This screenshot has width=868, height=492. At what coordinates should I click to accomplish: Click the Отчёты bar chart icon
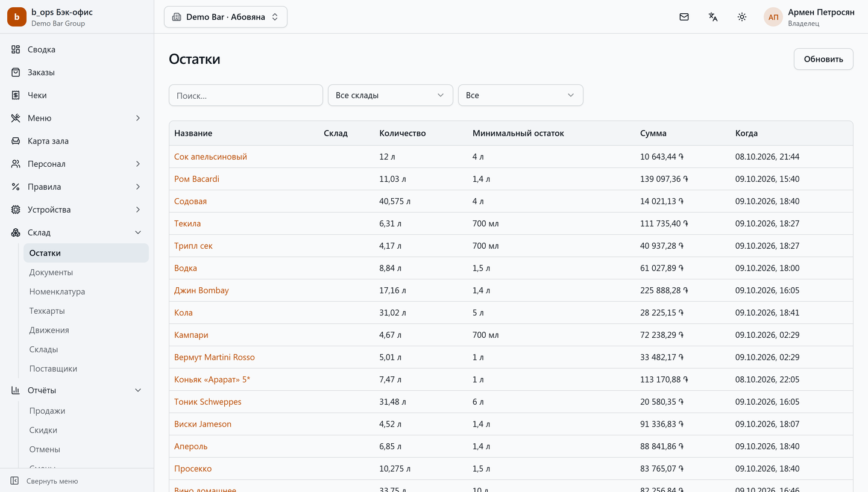point(16,390)
